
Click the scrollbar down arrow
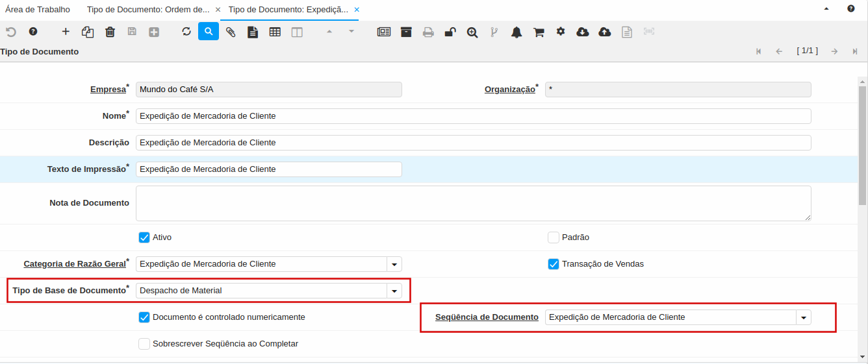862,356
